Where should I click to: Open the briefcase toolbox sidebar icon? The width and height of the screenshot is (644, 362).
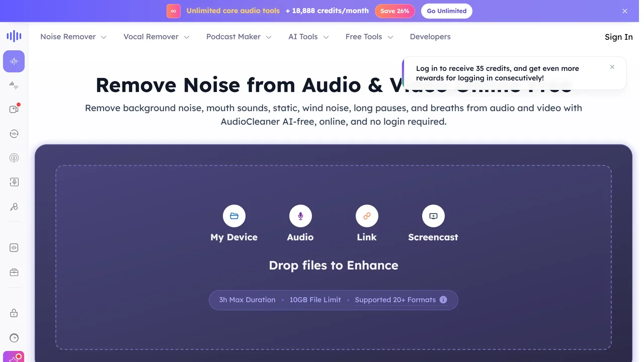click(14, 272)
